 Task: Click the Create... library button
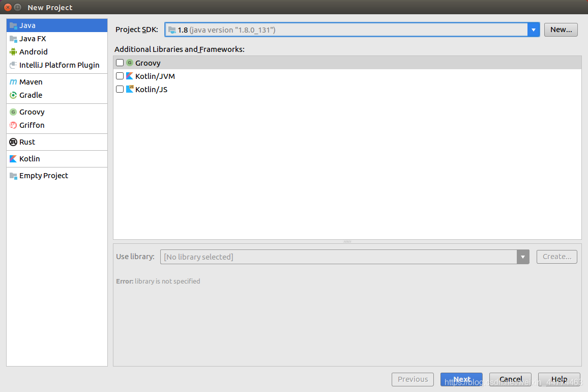(x=557, y=257)
